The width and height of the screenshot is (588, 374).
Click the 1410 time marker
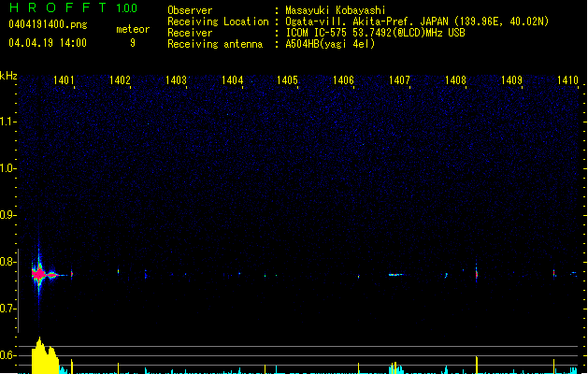(x=567, y=80)
